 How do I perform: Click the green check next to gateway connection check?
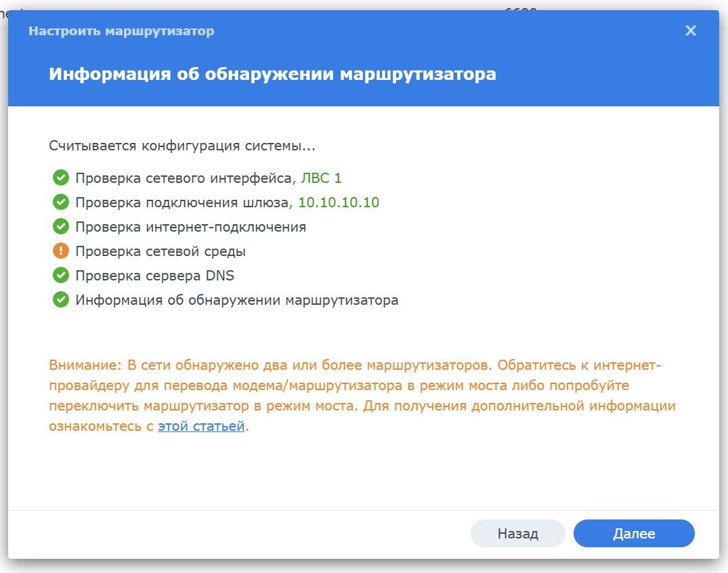(x=61, y=203)
